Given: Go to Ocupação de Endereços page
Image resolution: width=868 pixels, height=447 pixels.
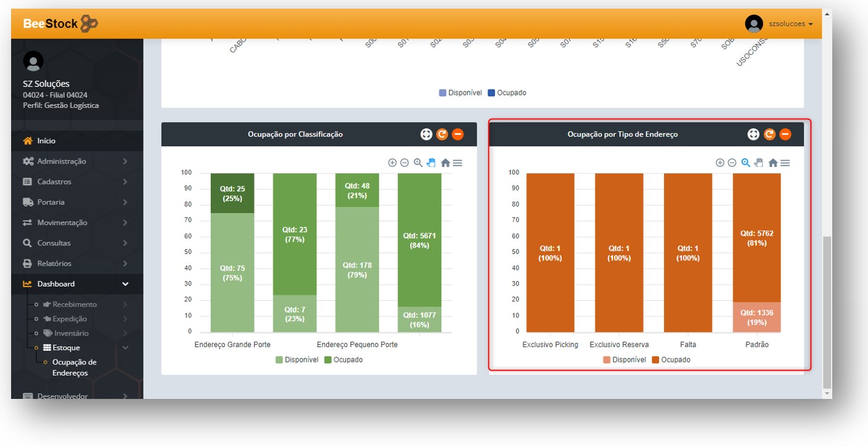Looking at the screenshot, I should (74, 367).
